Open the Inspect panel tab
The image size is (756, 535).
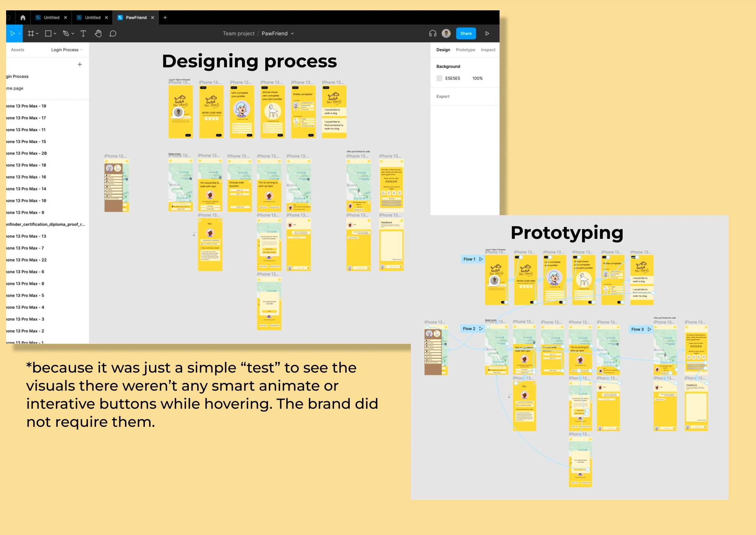[488, 50]
